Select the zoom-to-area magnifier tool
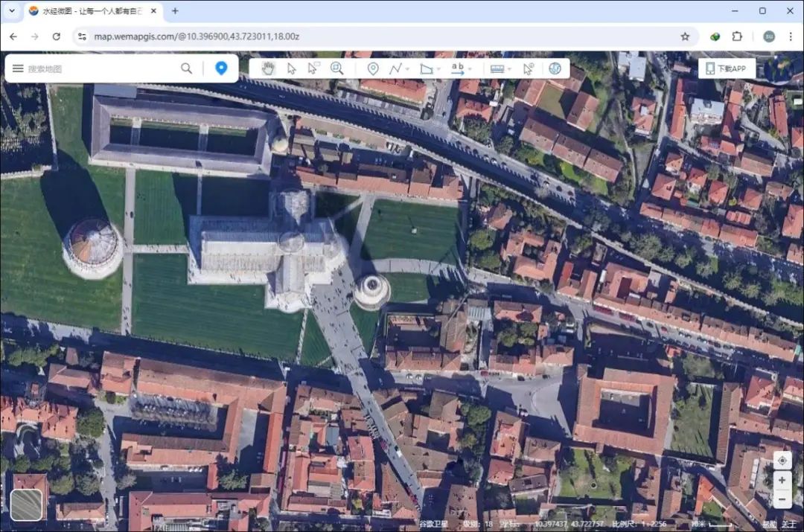The image size is (804, 532). (x=337, y=68)
